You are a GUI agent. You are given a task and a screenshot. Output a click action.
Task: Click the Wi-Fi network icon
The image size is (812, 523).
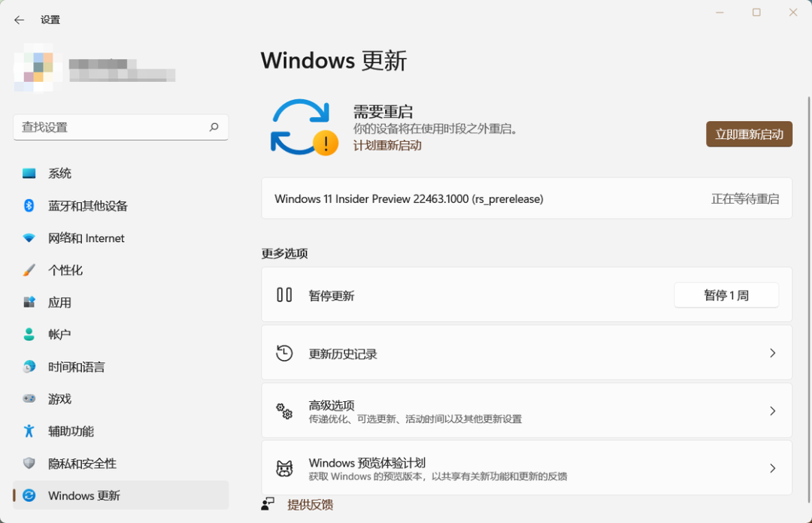click(x=29, y=237)
